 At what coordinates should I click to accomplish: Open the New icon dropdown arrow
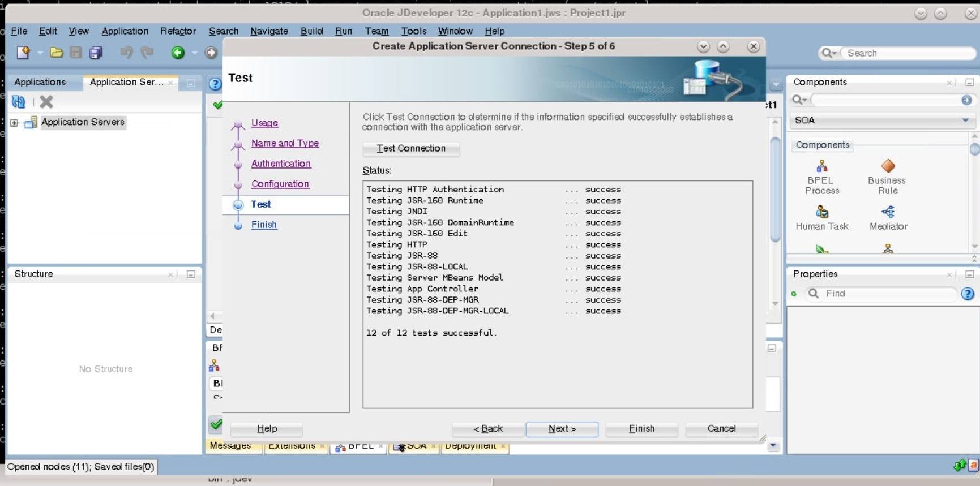click(40, 53)
